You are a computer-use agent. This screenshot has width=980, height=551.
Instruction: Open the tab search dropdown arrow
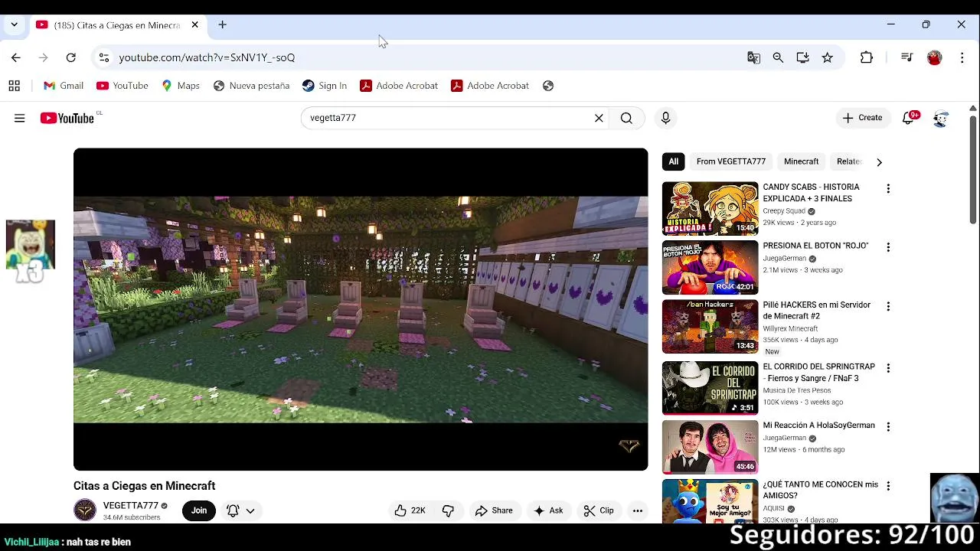tap(14, 24)
